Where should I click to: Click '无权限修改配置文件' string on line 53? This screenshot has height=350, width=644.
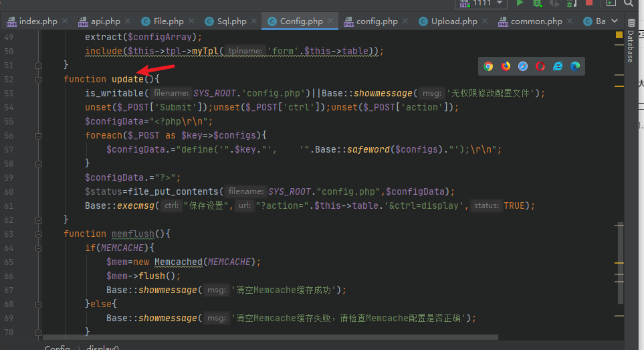pos(490,93)
